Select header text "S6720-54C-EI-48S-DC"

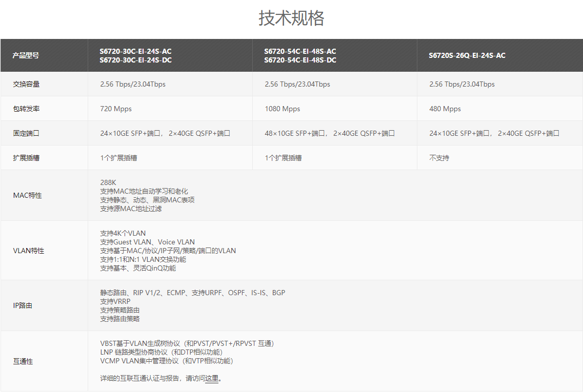[x=300, y=60]
